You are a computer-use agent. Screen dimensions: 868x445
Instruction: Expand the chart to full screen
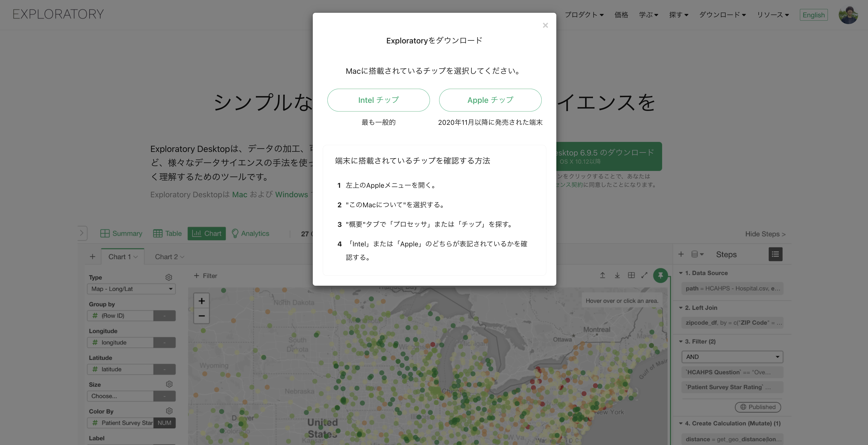click(x=644, y=275)
